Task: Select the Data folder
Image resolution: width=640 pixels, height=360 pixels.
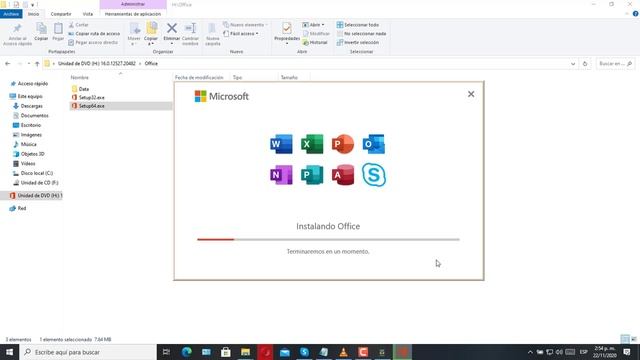Action: [x=80, y=89]
